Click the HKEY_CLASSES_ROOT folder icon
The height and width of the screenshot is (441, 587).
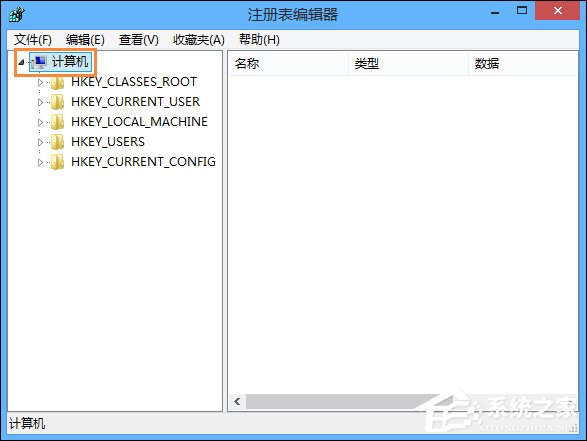pyautogui.click(x=57, y=82)
